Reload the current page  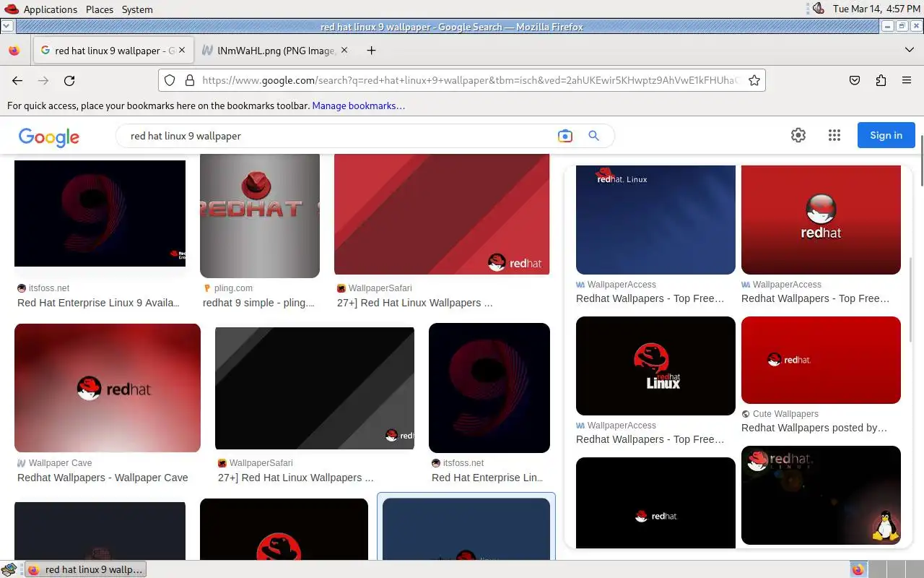[x=69, y=81]
